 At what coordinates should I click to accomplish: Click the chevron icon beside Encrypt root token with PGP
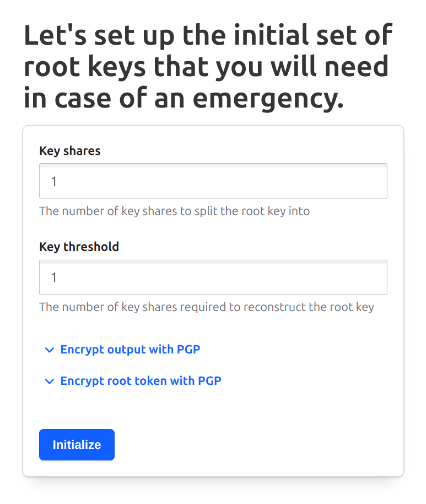49,381
